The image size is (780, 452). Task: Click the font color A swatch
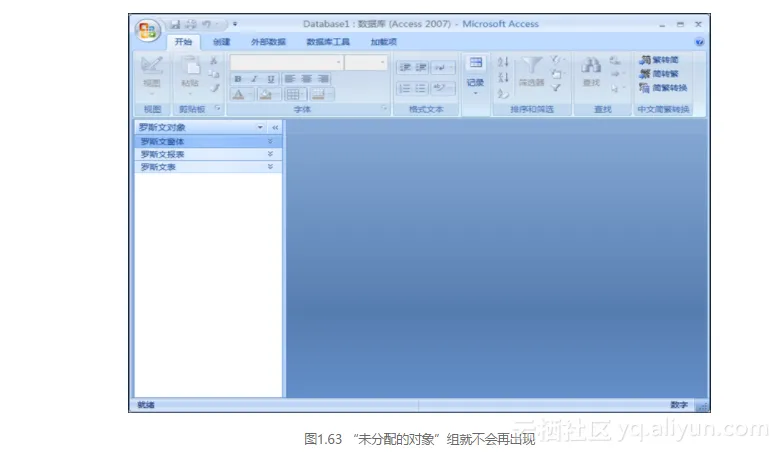point(239,94)
